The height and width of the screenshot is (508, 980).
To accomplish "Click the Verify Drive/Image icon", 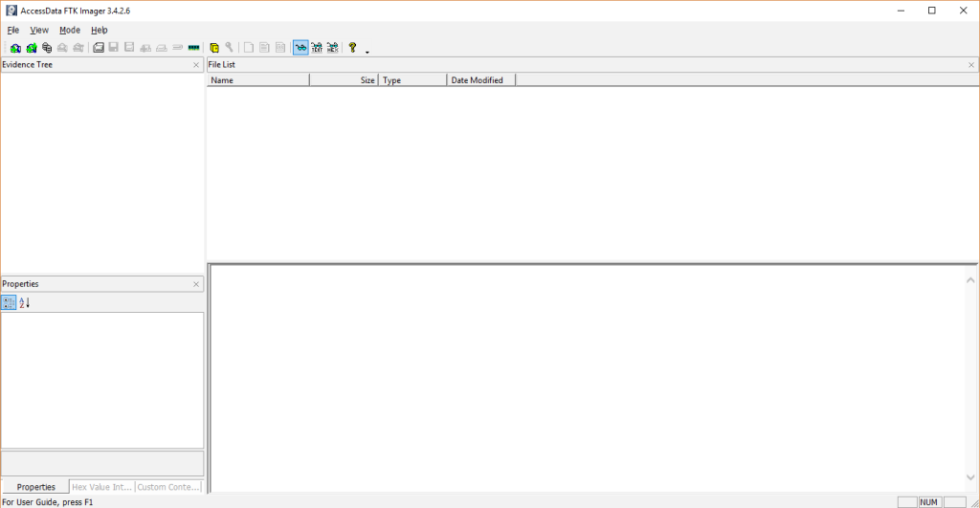I will pos(177,48).
